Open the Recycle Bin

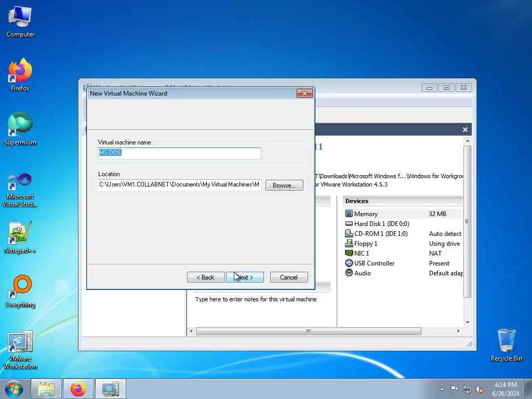point(506,345)
